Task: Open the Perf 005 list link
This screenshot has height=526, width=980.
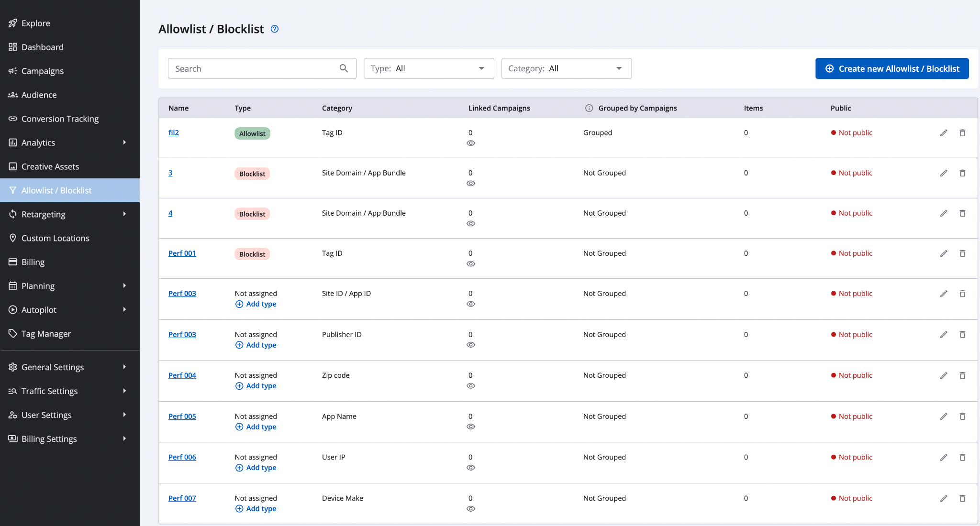Action: [182, 416]
